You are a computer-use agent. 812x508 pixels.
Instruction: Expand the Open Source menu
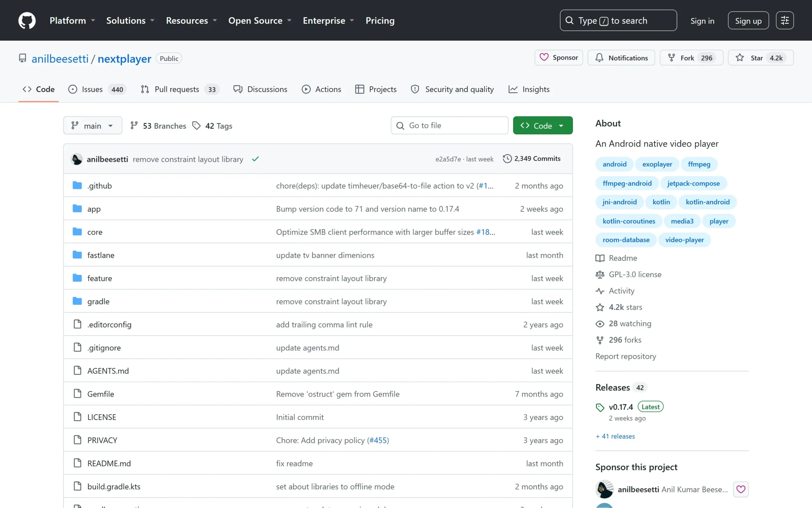pyautogui.click(x=260, y=21)
